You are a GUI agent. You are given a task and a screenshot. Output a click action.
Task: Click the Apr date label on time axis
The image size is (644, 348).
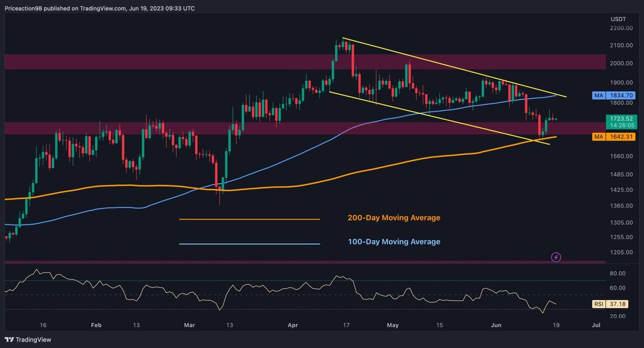(x=293, y=325)
